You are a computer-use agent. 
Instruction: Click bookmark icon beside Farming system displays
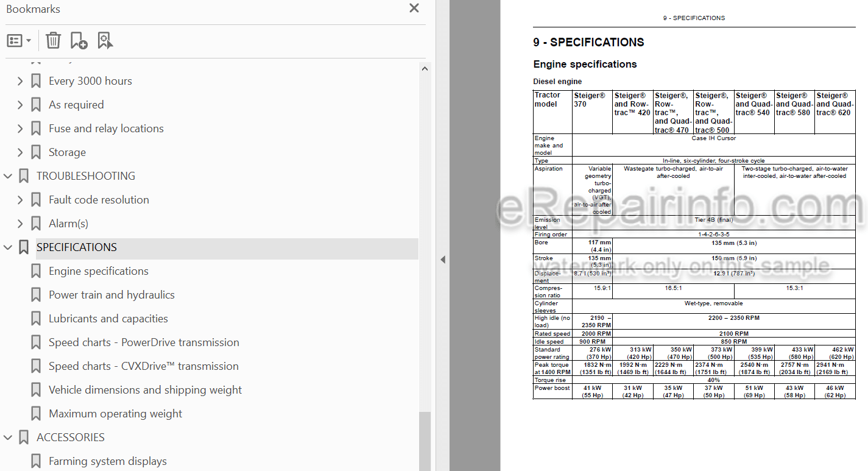click(36, 461)
